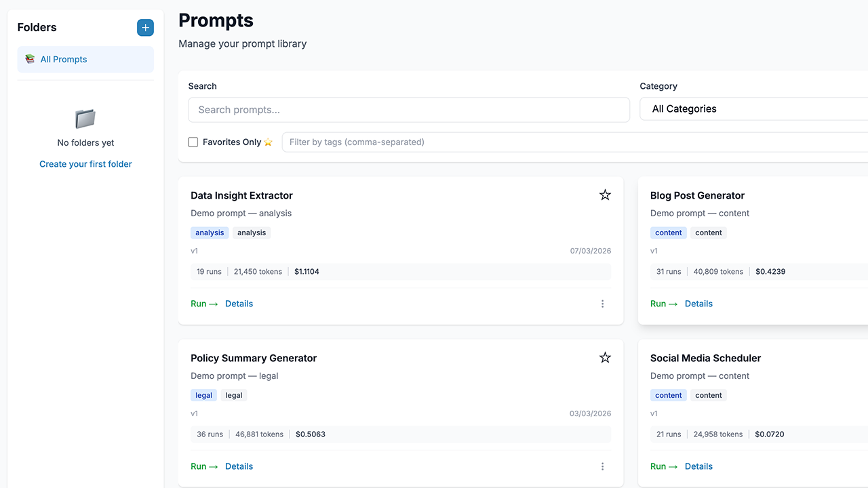Screen dimensions: 868x488
Task: Click the gray analysis tag
Action: [x=252, y=232]
